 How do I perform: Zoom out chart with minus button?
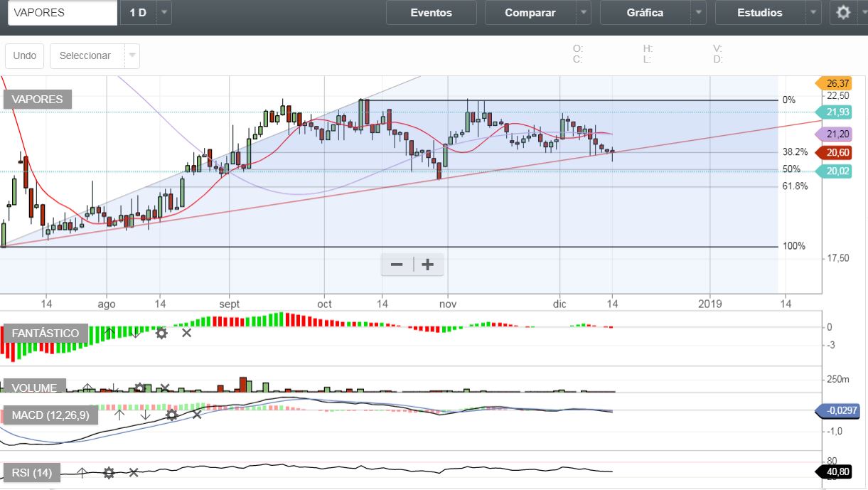[x=397, y=265]
